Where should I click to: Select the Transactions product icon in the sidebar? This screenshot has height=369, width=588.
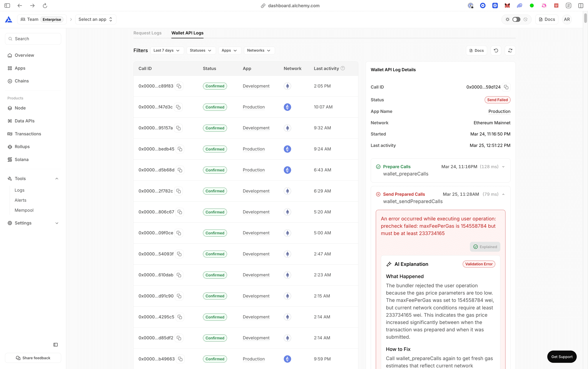point(9,134)
